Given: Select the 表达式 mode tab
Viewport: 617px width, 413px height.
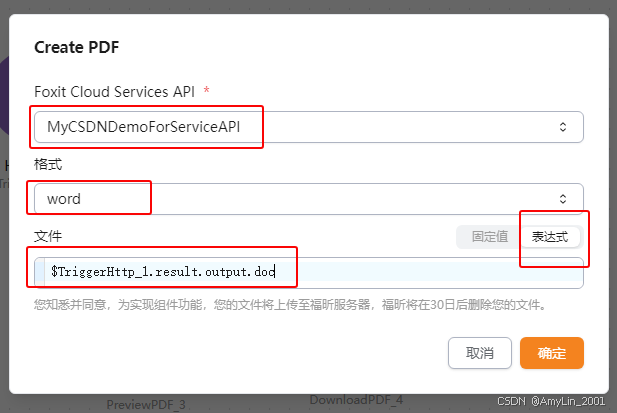Looking at the screenshot, I should [x=550, y=237].
